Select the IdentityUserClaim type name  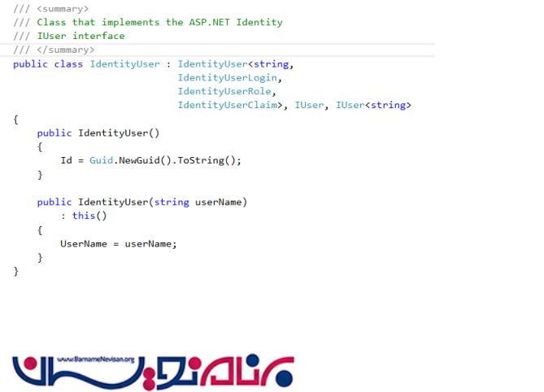[x=227, y=105]
